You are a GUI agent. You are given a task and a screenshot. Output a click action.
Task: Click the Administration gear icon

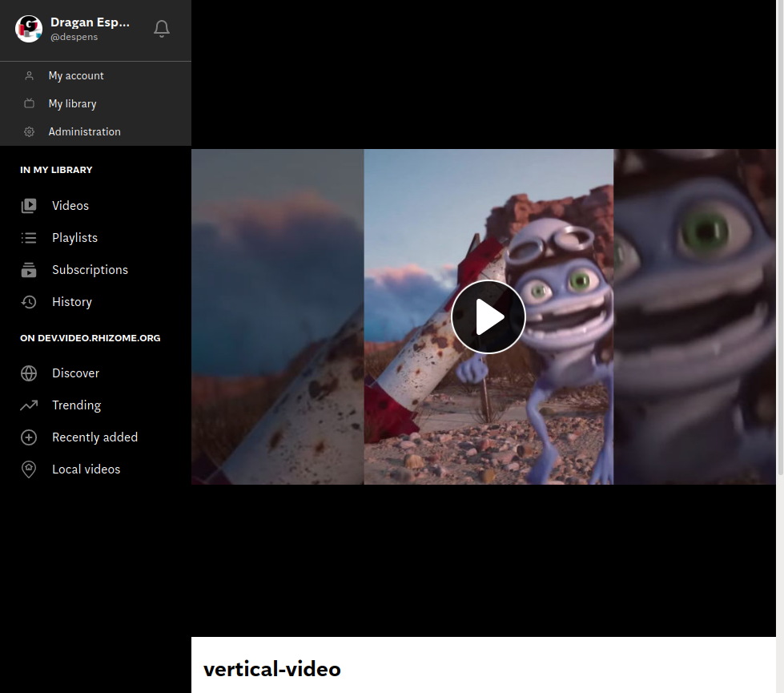tap(29, 131)
